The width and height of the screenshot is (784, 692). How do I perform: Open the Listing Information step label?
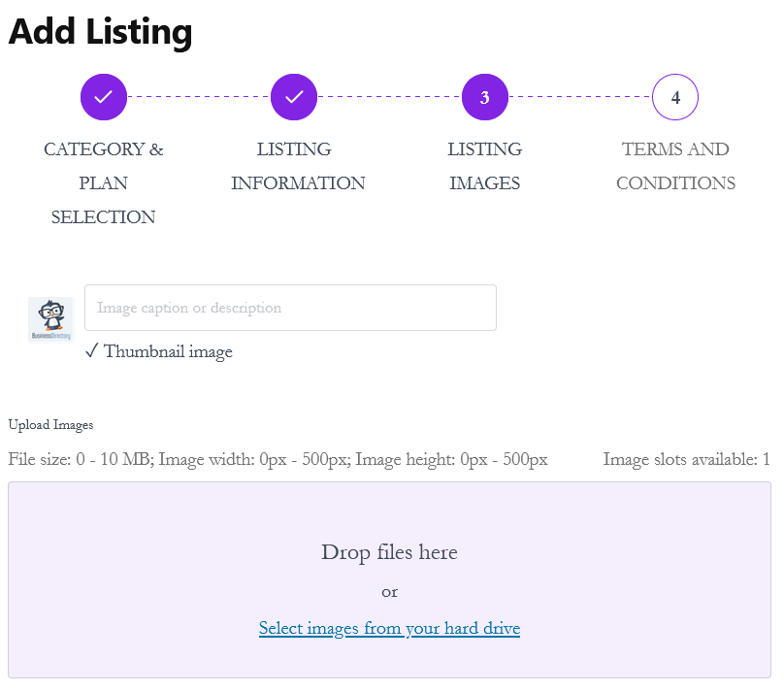[298, 166]
